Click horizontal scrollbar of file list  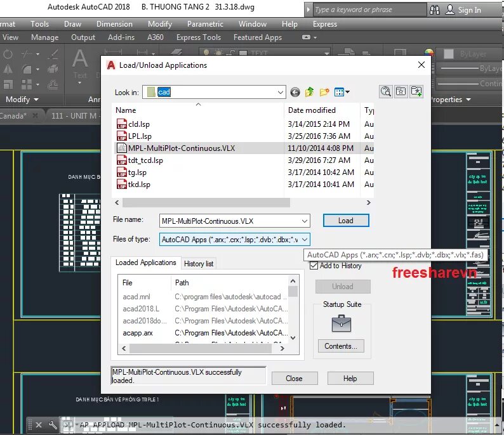click(206, 202)
